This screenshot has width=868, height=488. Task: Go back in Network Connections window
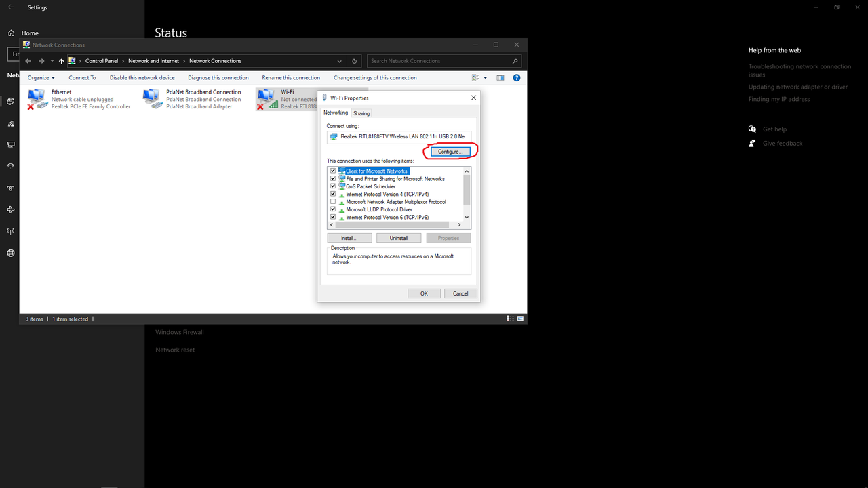point(28,61)
